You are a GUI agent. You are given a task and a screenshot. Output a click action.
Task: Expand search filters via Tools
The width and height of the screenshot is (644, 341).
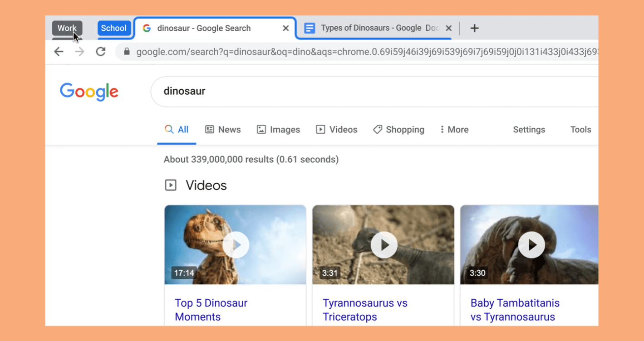[580, 130]
